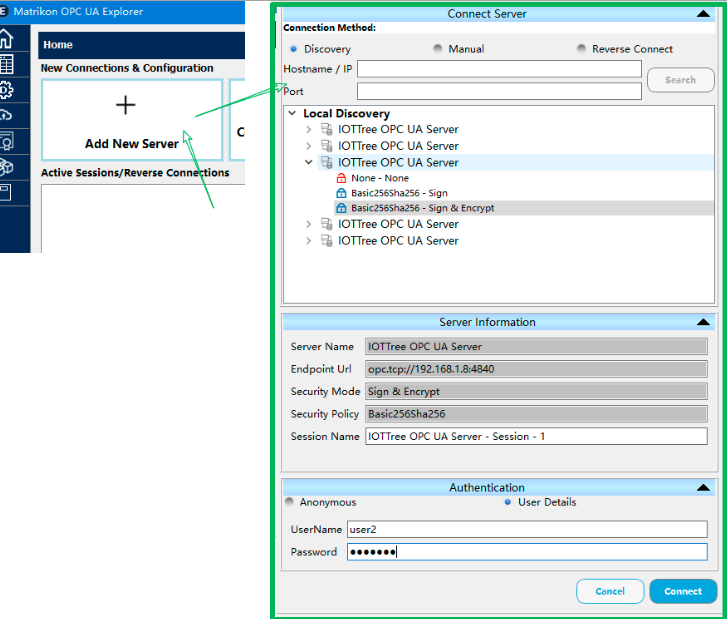
Task: Click the New Connections & Configuration heading
Action: [x=127, y=68]
